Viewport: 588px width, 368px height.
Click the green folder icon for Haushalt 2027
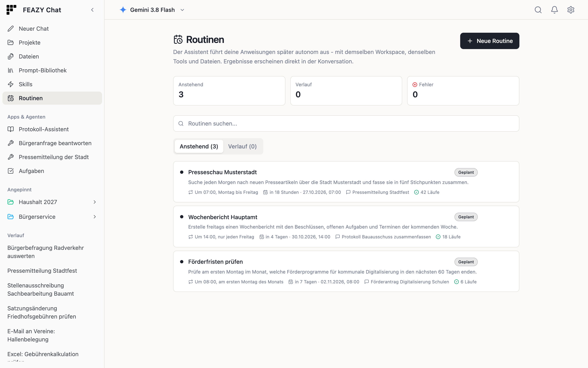coord(11,202)
